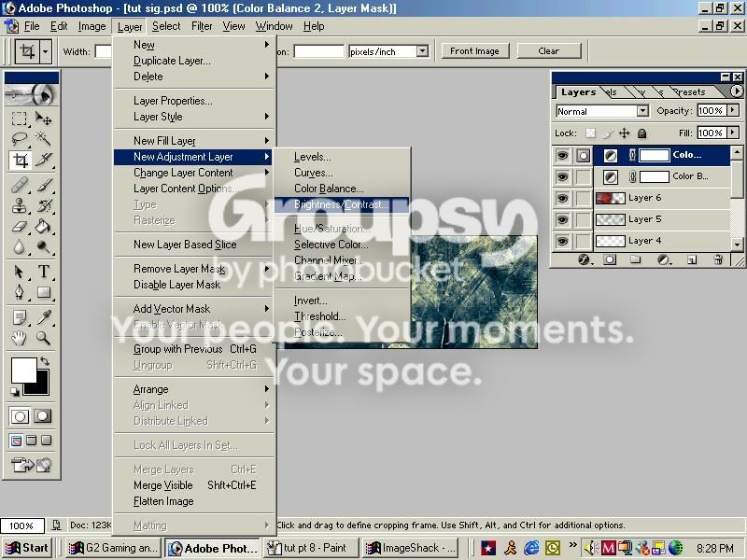The image size is (747, 560).
Task: Select the Move tool
Action: coord(43,118)
